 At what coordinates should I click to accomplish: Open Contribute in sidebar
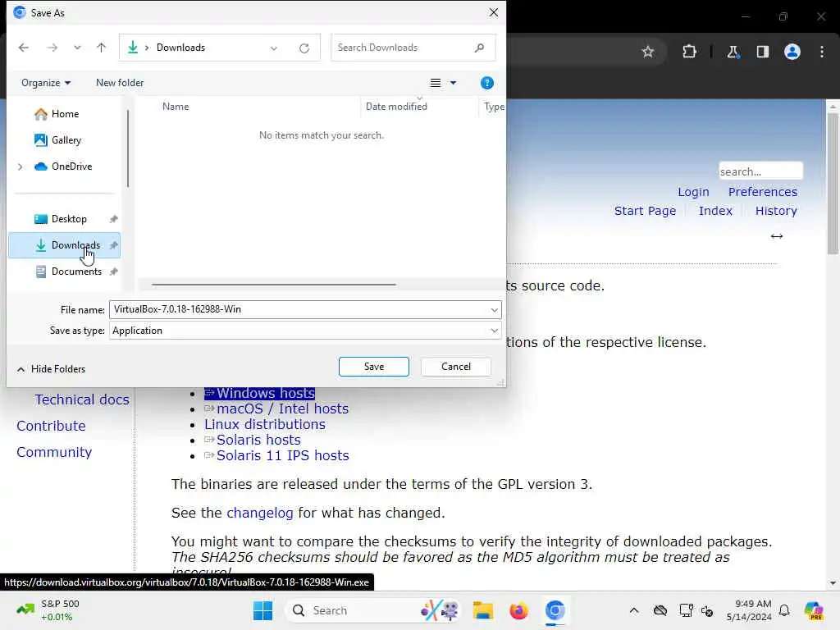click(x=51, y=426)
